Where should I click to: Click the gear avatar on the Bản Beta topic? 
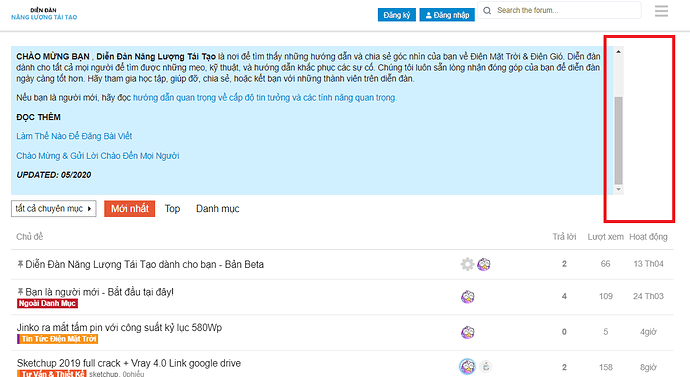click(x=467, y=264)
